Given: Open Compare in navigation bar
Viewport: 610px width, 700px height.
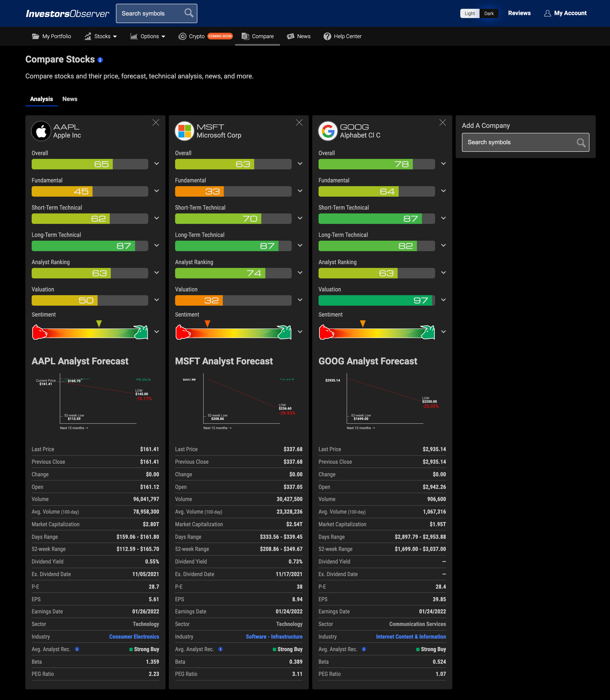Looking at the screenshot, I should click(x=257, y=36).
